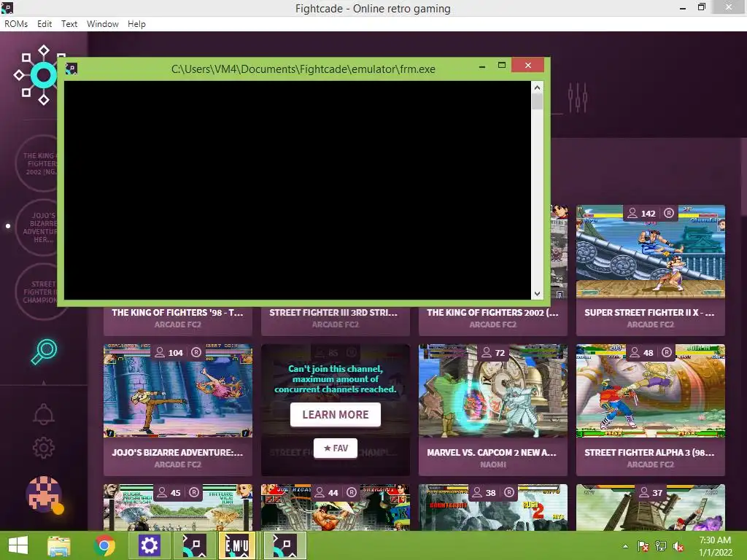Click the muted volume tray icon
The height and width of the screenshot is (560, 747).
coord(678,546)
